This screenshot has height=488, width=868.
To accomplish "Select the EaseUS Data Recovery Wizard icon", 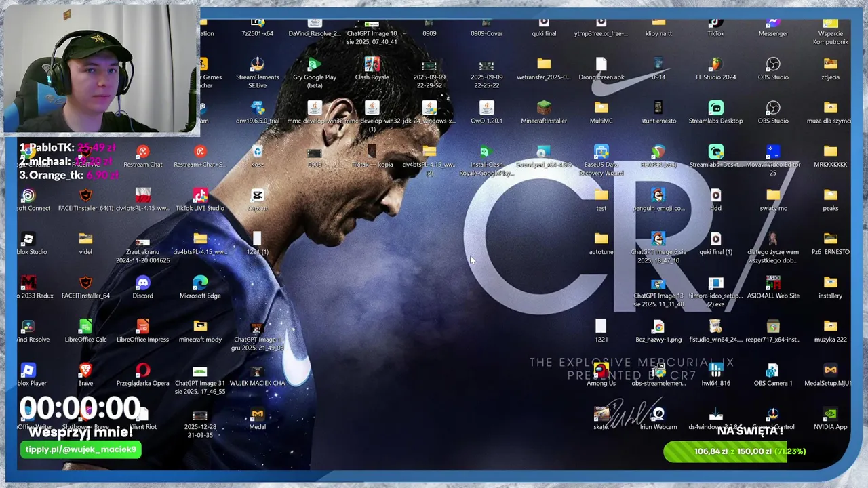I will pyautogui.click(x=601, y=159).
